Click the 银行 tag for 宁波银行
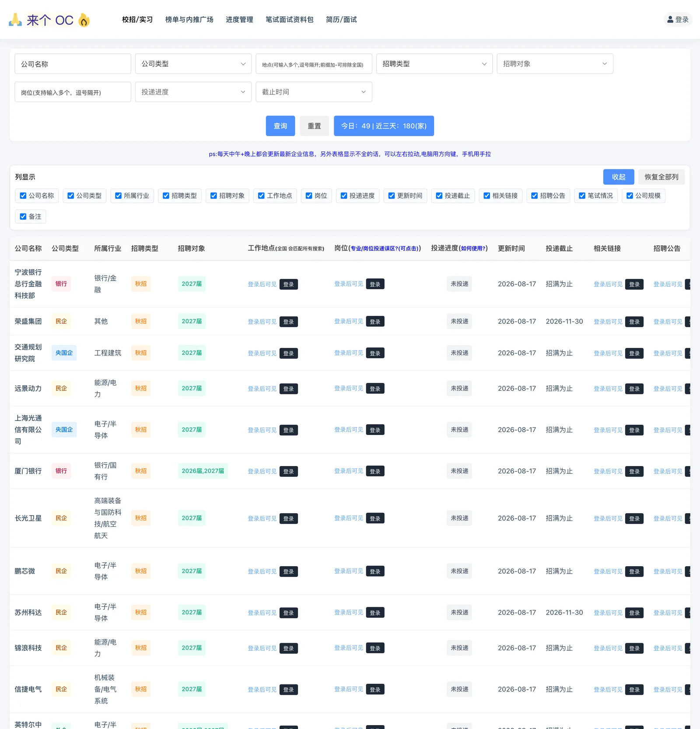Image resolution: width=700 pixels, height=729 pixels. tap(61, 284)
